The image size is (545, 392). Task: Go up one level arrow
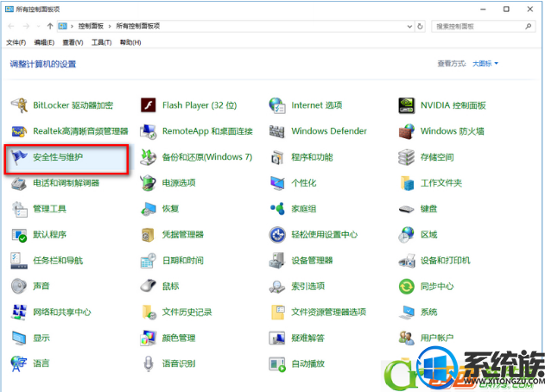click(50, 26)
